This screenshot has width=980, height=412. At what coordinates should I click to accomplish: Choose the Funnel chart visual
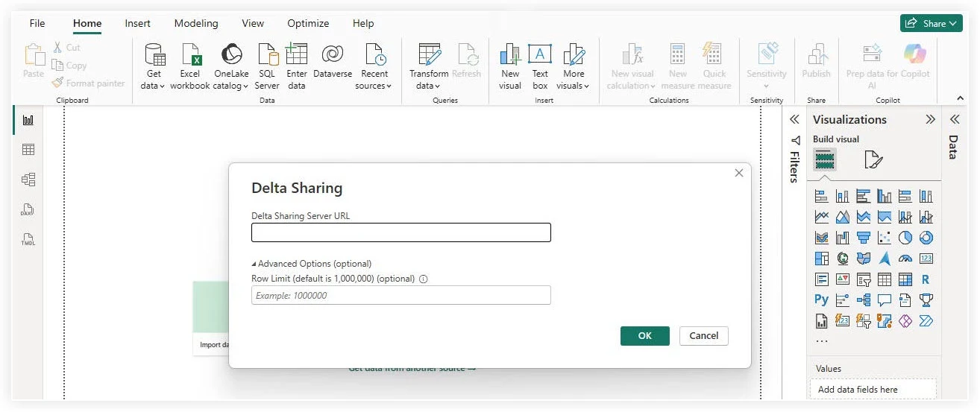pyautogui.click(x=864, y=238)
